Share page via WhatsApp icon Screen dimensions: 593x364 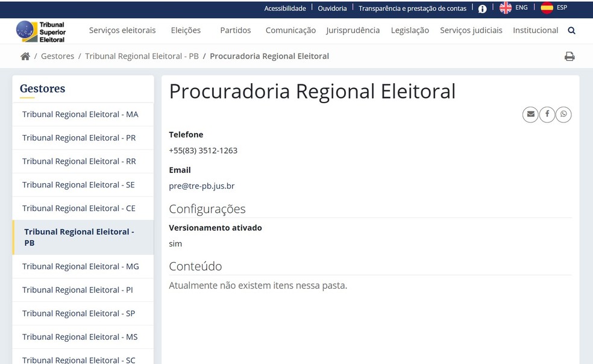pyautogui.click(x=563, y=115)
